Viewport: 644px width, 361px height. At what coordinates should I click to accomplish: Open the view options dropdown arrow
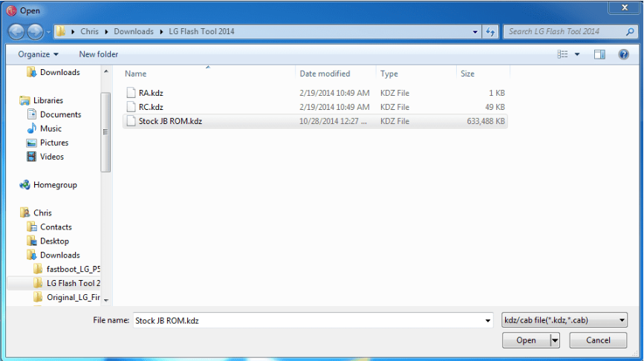[577, 54]
